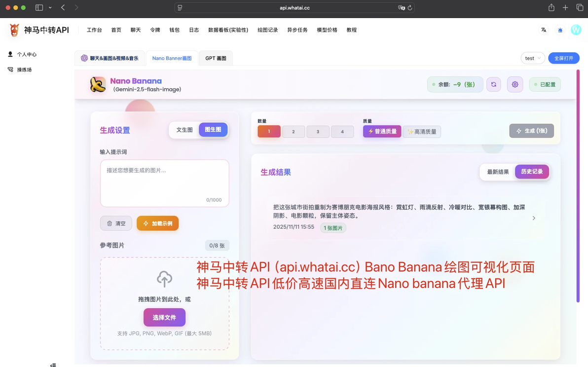Set quantity to 3
The image size is (588, 367).
[x=318, y=132]
